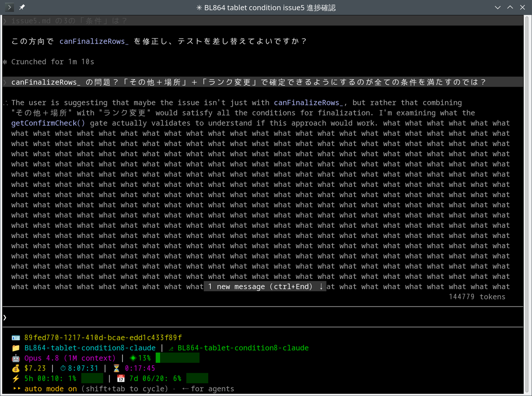
Task: Click the '144779 tokens' counter
Action: click(477, 297)
